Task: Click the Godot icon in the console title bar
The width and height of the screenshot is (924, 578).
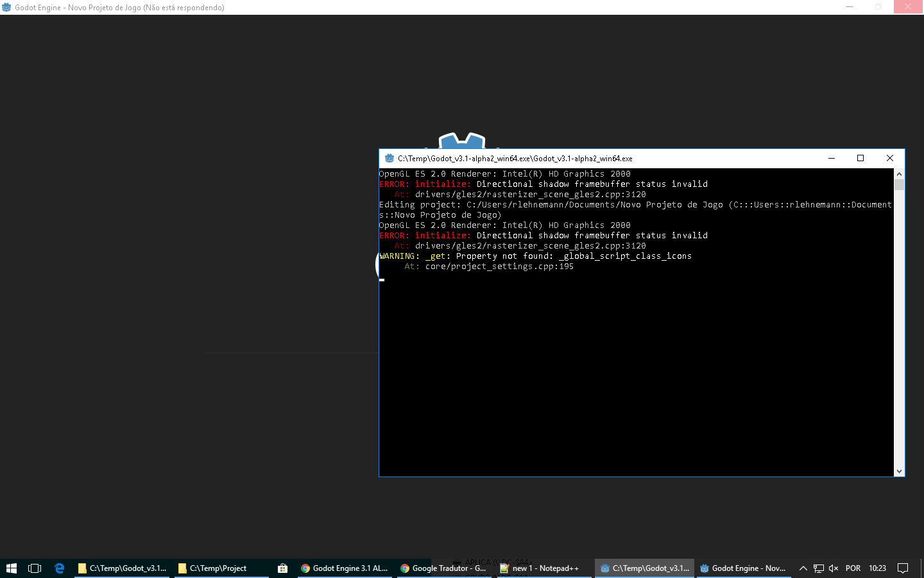Action: (x=389, y=158)
